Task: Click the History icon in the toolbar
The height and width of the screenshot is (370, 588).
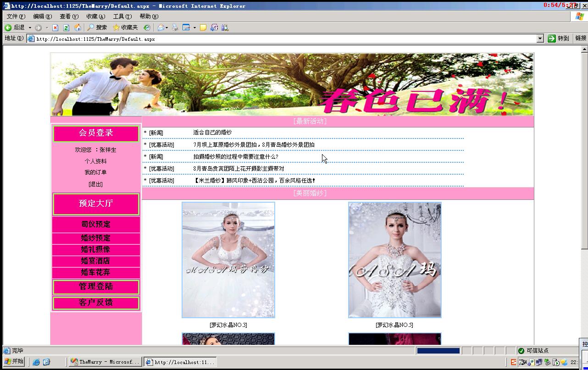Action: click(147, 28)
